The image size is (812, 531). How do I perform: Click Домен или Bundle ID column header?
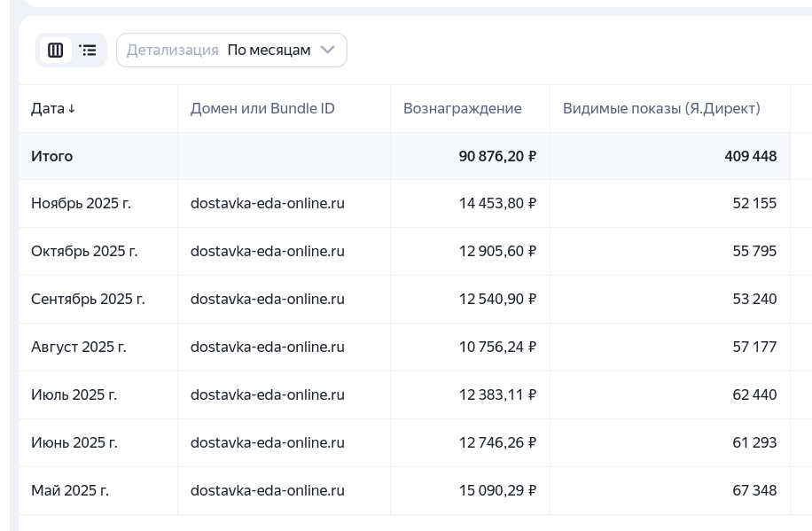tap(262, 109)
